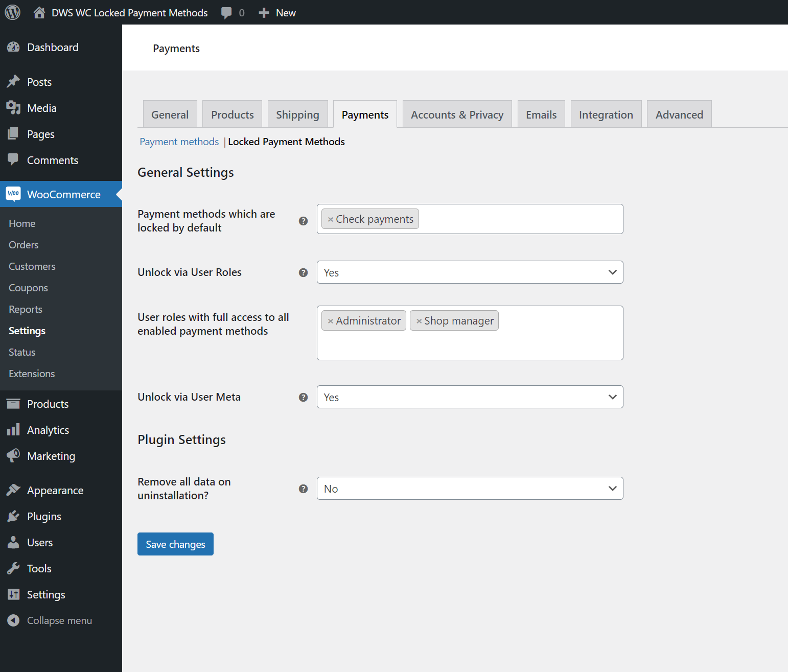This screenshot has width=788, height=672.
Task: Click the plus New icon in admin bar
Action: [x=264, y=13]
